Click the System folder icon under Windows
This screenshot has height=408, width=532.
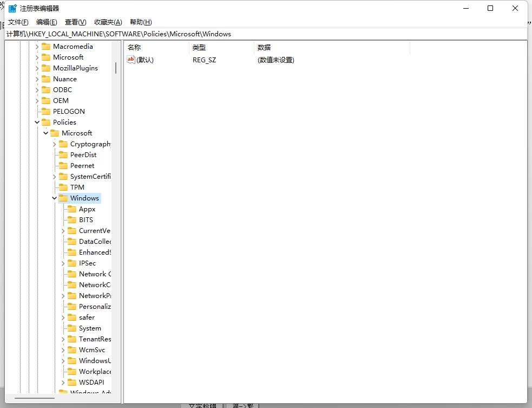coord(72,328)
